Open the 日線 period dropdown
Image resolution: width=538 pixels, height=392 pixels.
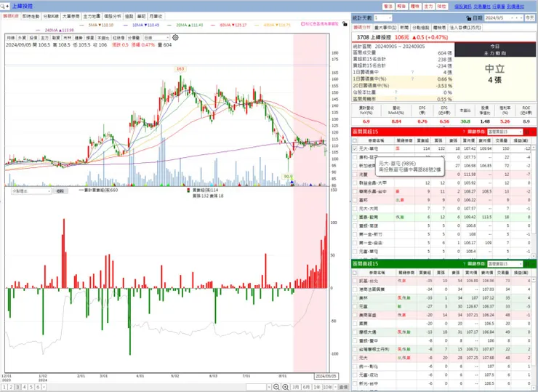[156, 37]
